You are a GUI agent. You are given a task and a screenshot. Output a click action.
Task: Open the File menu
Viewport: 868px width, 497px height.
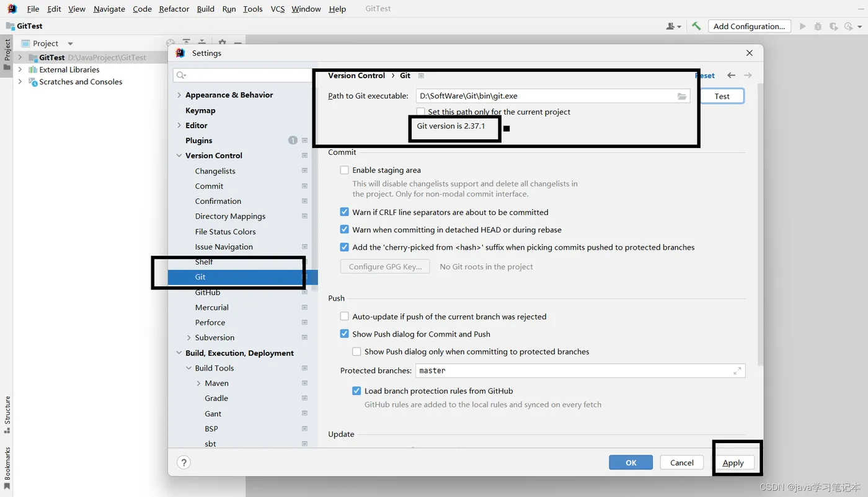tap(33, 9)
